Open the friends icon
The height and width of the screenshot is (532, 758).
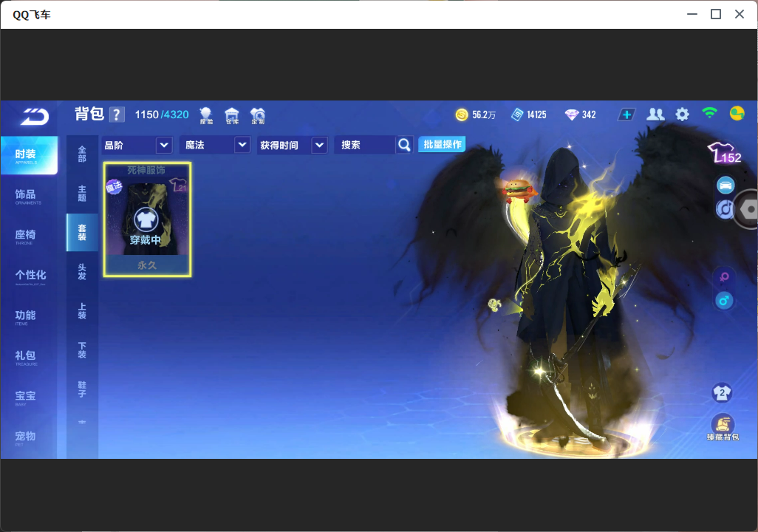655,115
